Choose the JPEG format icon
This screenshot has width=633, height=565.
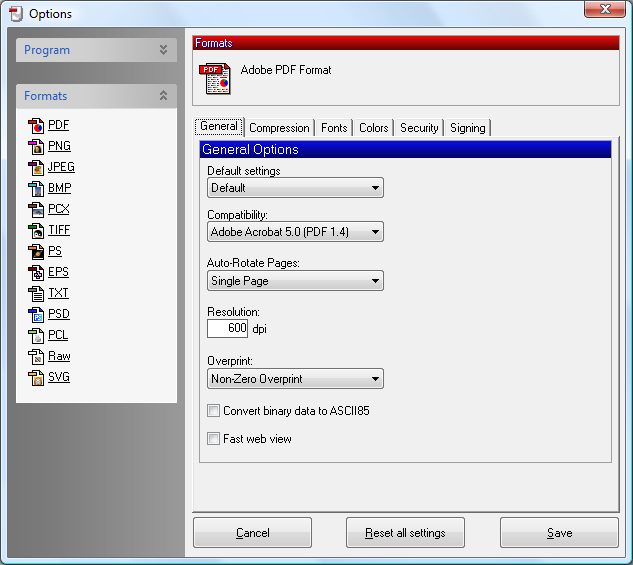click(x=37, y=168)
